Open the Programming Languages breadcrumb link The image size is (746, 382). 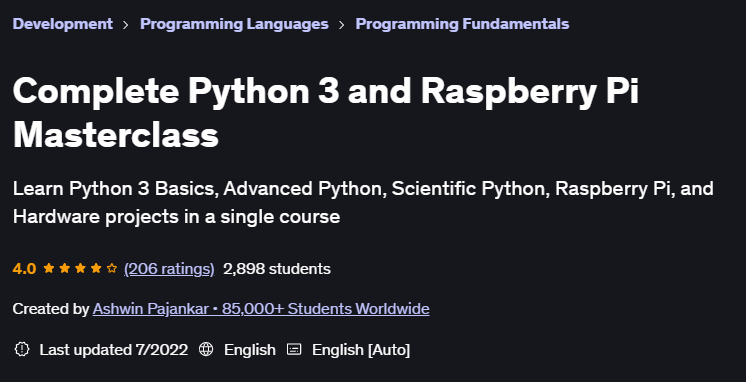(234, 24)
